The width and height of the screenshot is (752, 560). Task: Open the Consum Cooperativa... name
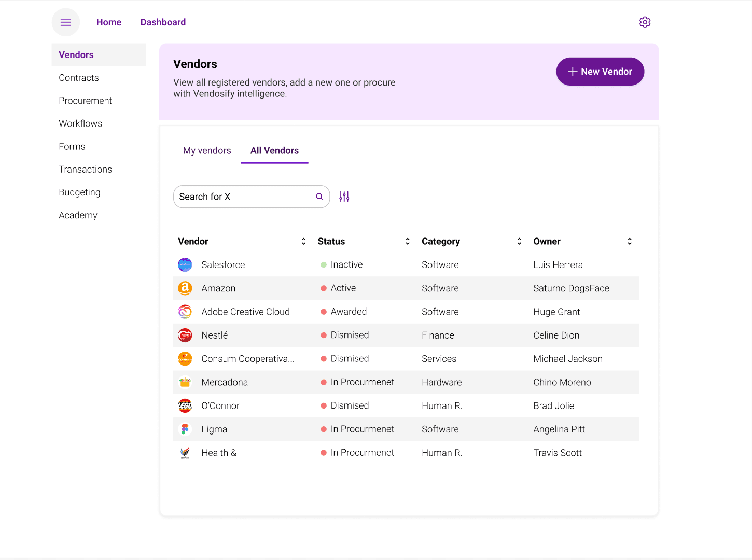point(248,359)
